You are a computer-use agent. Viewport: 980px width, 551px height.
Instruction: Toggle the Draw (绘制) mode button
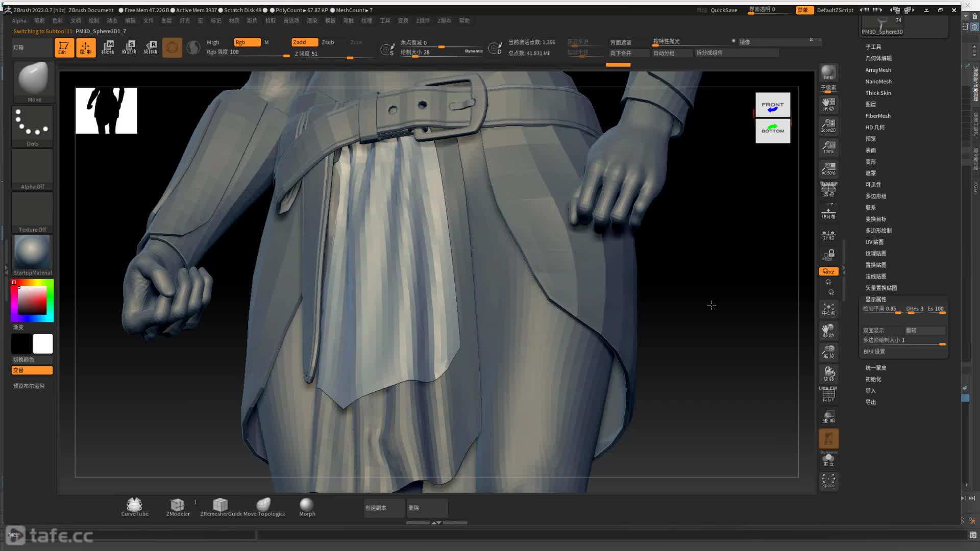pyautogui.click(x=86, y=47)
